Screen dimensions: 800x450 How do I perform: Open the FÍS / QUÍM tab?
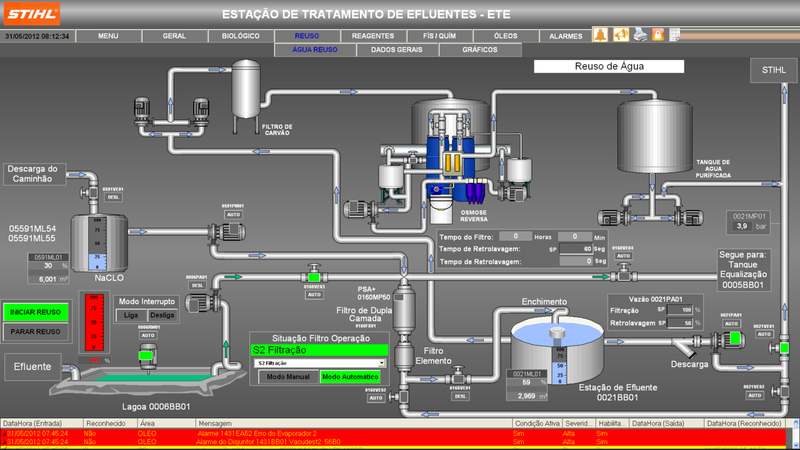click(440, 36)
